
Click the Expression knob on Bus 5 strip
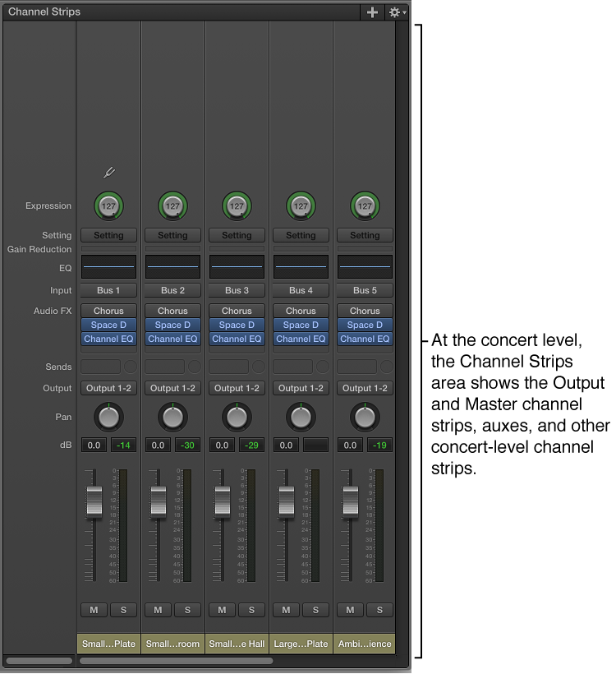[x=365, y=206]
